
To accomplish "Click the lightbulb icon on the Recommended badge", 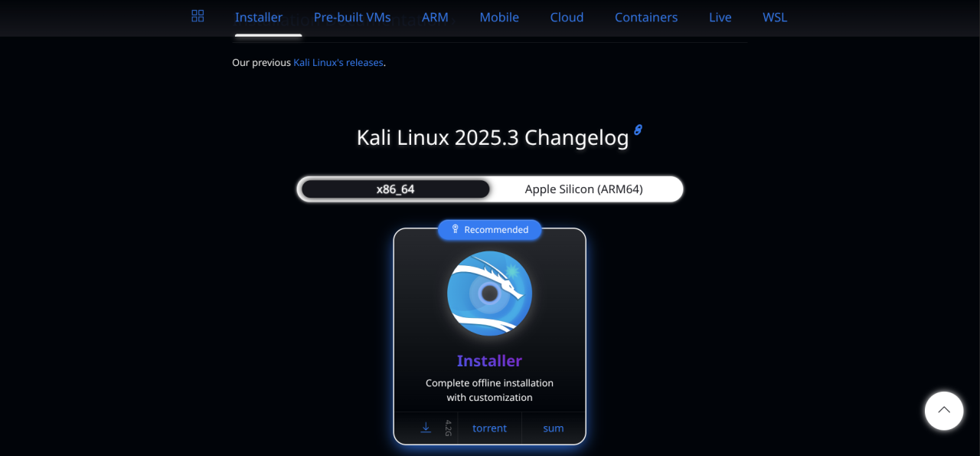I will pyautogui.click(x=456, y=229).
